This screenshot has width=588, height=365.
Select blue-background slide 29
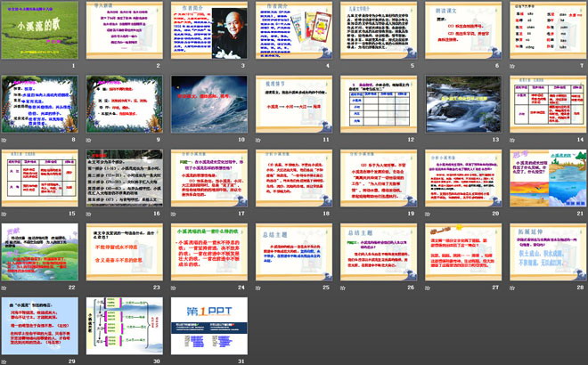(40, 326)
